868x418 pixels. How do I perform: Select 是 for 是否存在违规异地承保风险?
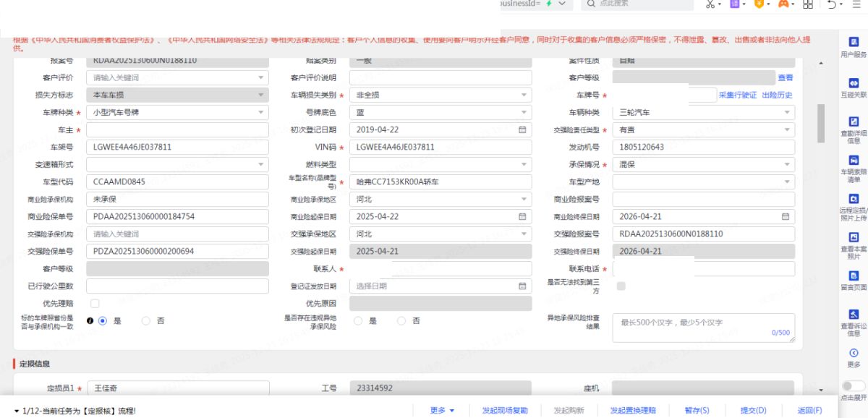point(359,321)
